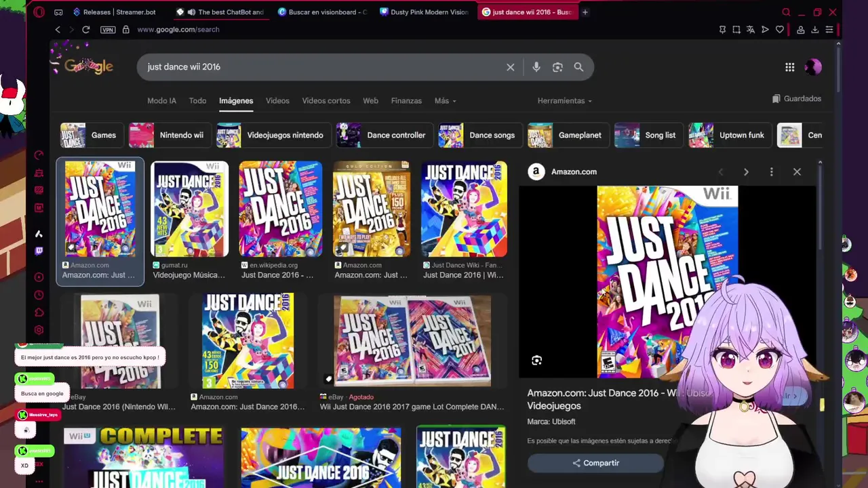
Task: Open the Google apps grid
Action: [790, 67]
